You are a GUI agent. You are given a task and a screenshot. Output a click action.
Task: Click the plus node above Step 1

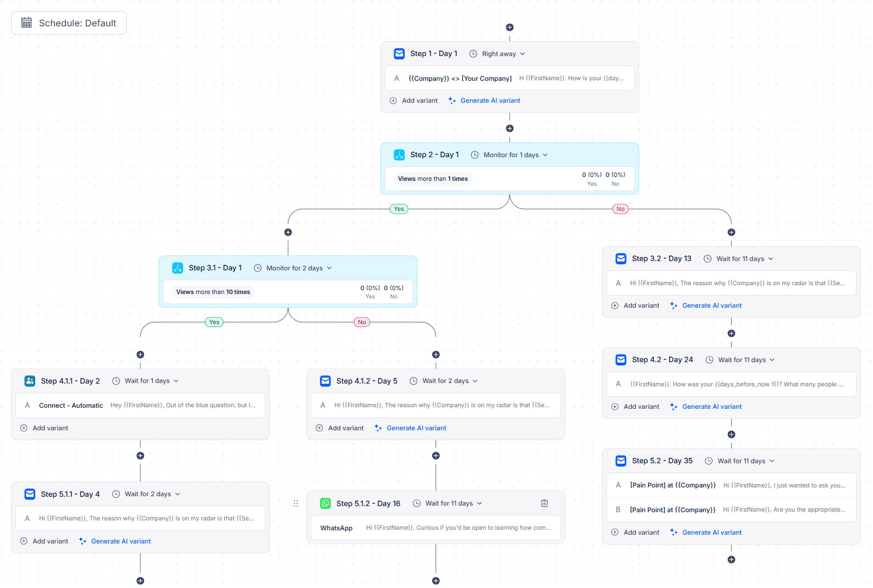point(510,27)
